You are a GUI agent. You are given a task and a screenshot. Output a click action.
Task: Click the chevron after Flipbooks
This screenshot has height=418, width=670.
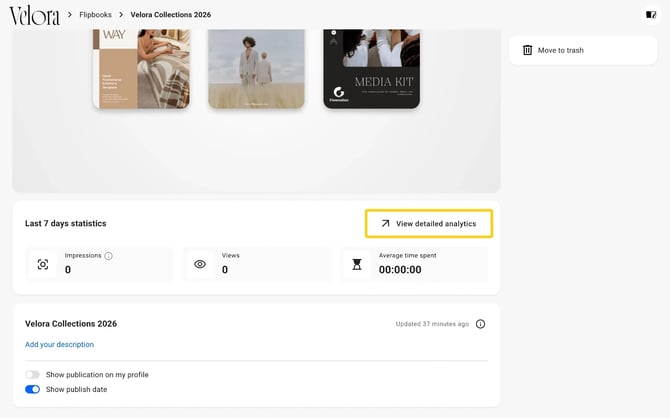[x=121, y=15]
